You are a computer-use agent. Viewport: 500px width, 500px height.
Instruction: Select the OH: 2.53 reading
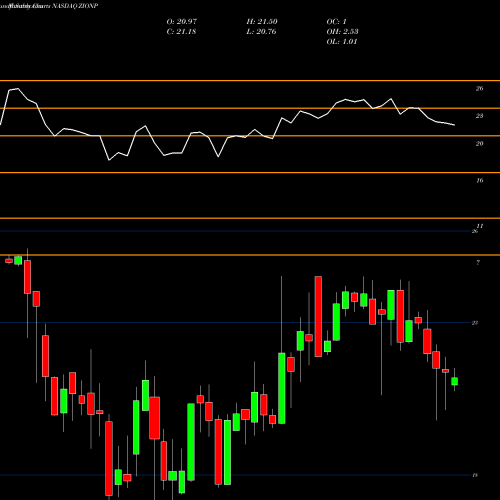tap(342, 32)
